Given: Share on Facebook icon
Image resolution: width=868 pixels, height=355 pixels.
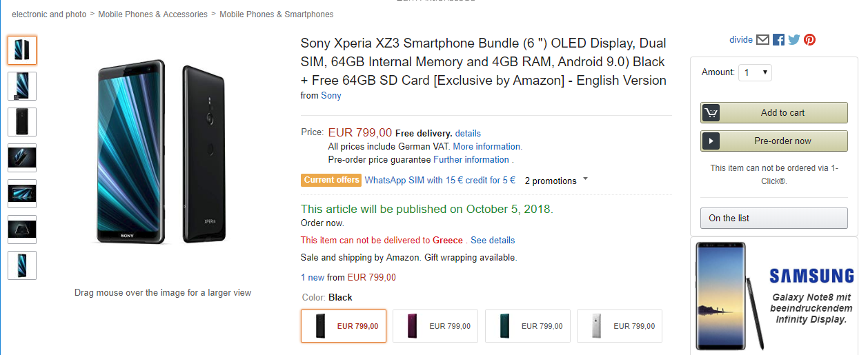Looking at the screenshot, I should (x=779, y=40).
